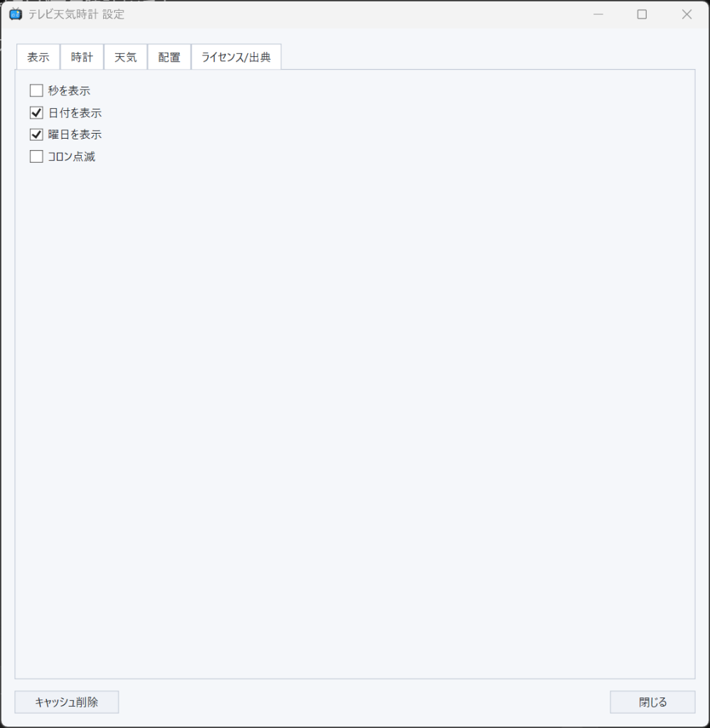Screen dimensions: 710x728
Task: Maximize the settings window
Action: tap(642, 14)
